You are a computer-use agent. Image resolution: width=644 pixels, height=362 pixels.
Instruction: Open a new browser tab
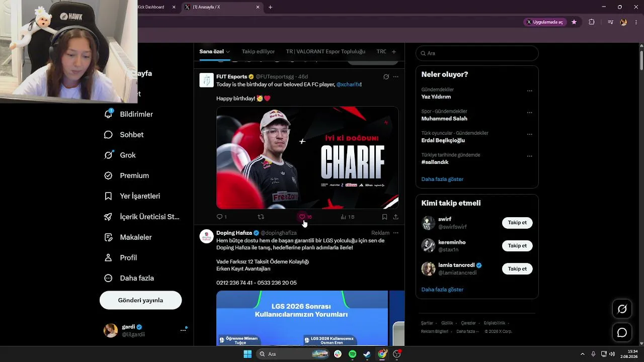point(270,7)
